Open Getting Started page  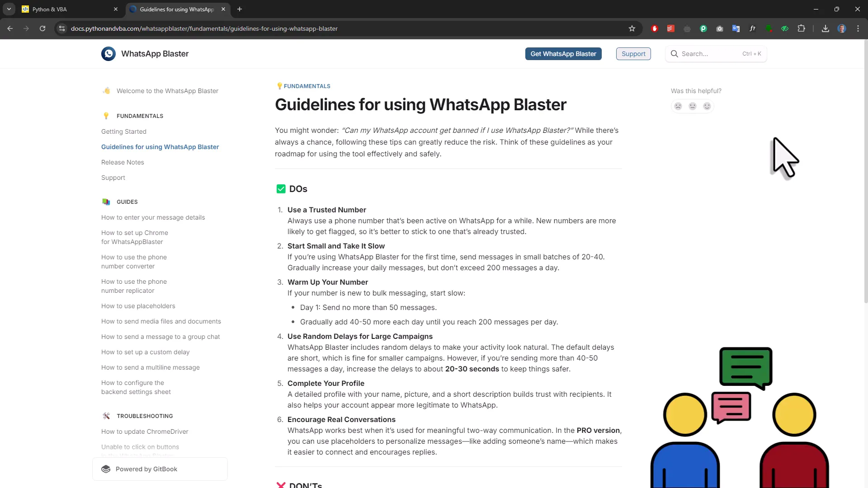124,131
